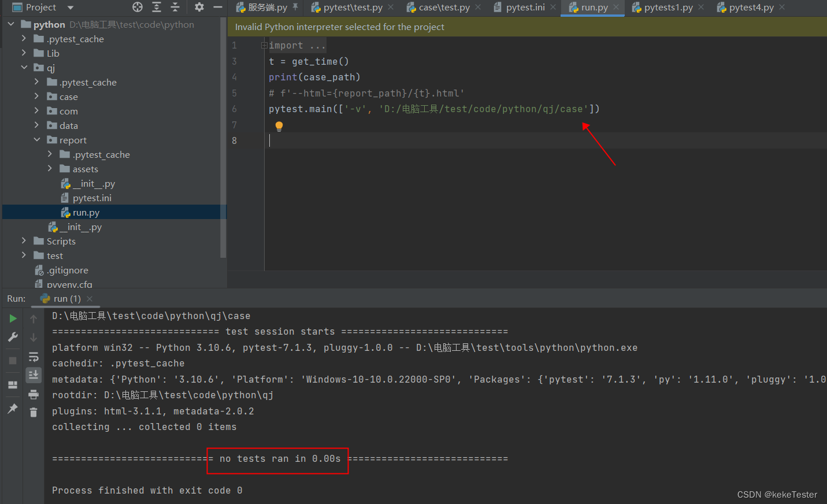
Task: Expand the Lib folder
Action: pyautogui.click(x=24, y=53)
